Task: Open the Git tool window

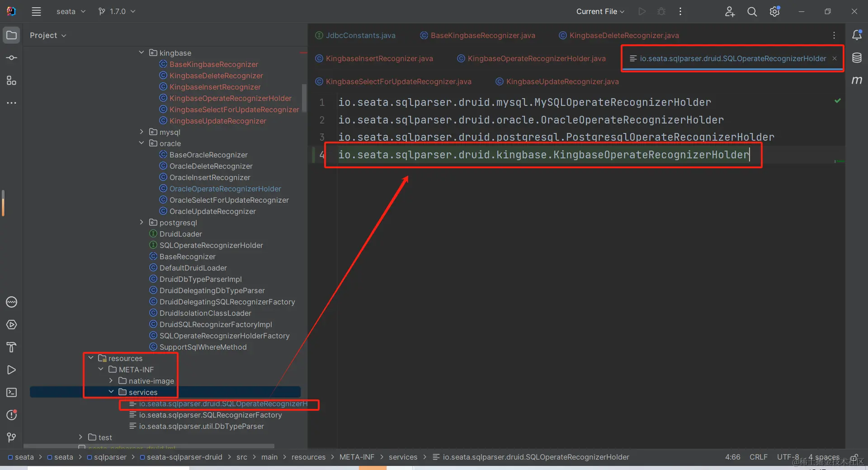Action: pos(12,437)
